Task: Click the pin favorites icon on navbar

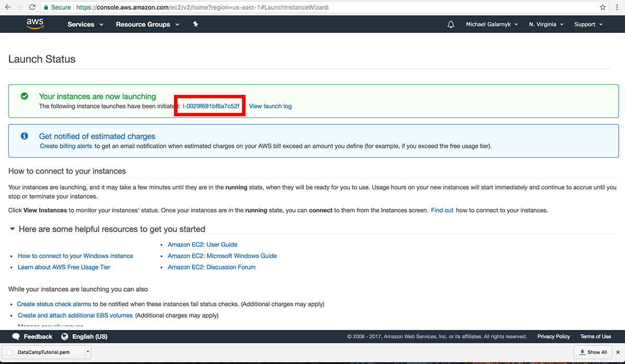Action: click(x=195, y=24)
